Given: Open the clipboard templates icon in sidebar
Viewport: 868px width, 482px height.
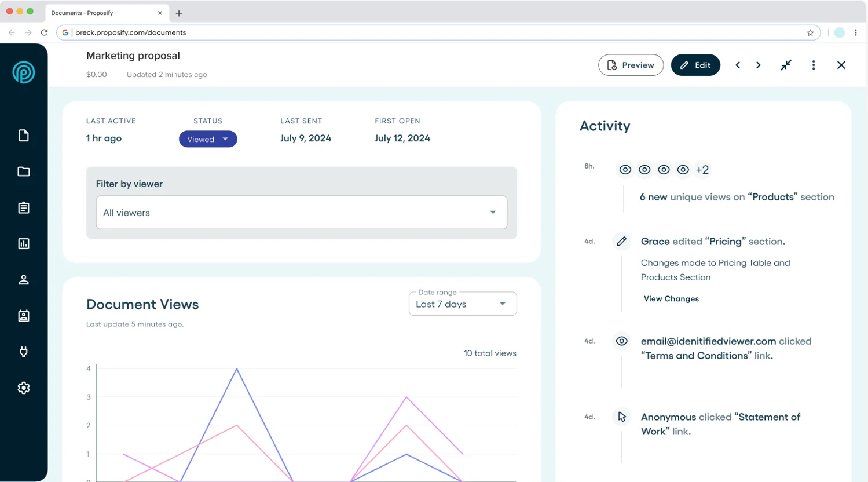Looking at the screenshot, I should 24,207.
